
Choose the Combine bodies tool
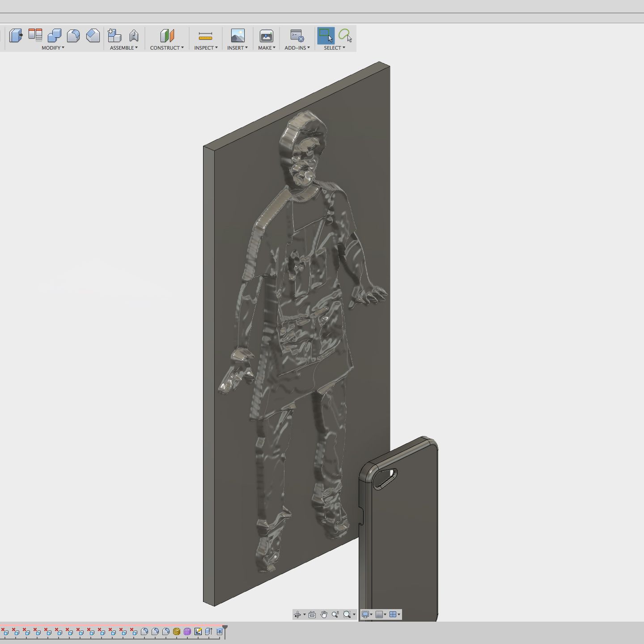coord(54,35)
